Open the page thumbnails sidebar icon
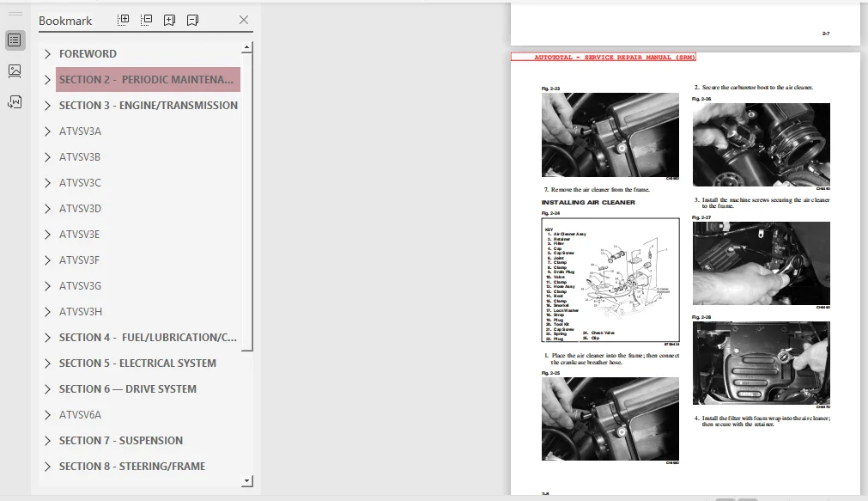Viewport: 868px width, 501px height. pyautogui.click(x=15, y=71)
